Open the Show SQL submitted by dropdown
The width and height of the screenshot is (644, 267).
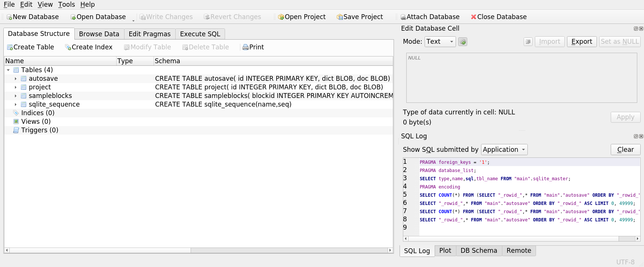[x=504, y=150]
